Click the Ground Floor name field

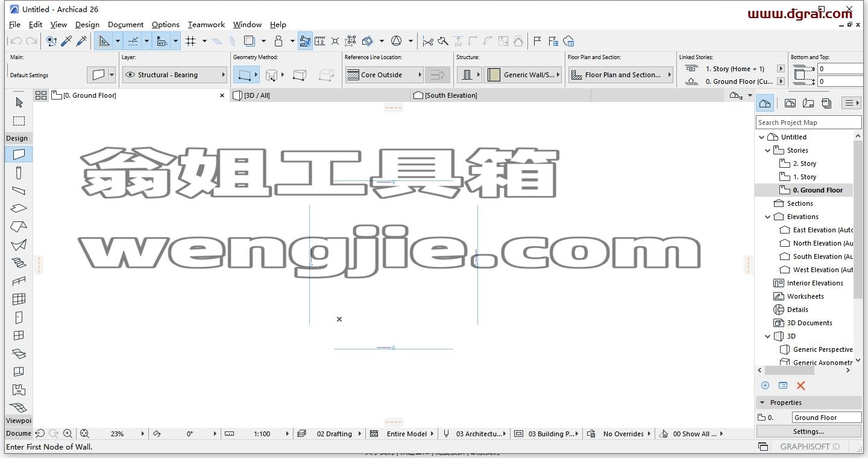tap(826, 418)
